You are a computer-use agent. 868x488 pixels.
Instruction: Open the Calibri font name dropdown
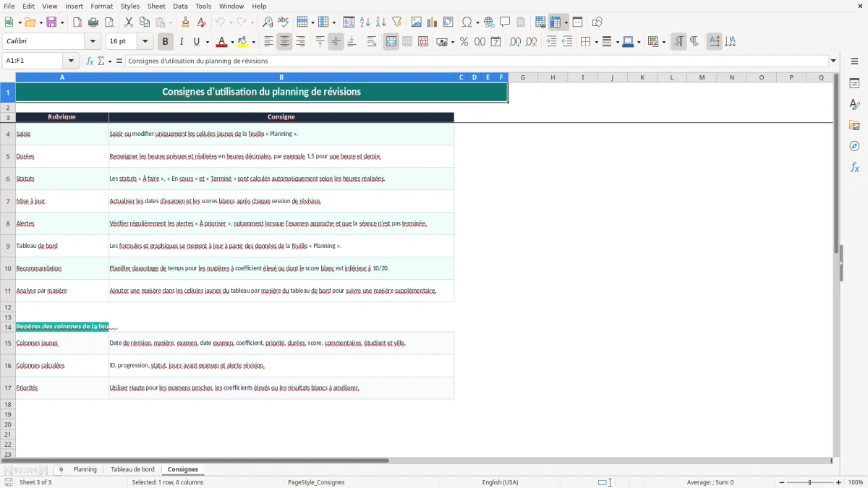coord(93,42)
